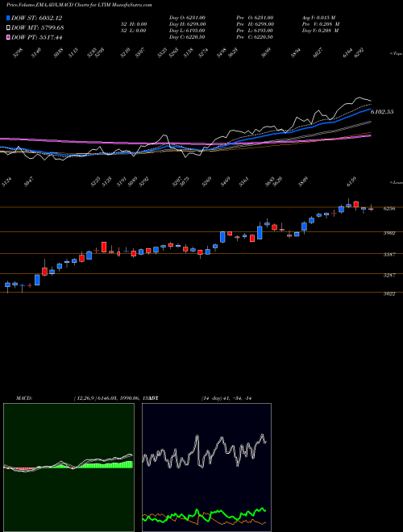Click the magenta DOW PT legend swatch

[8, 37]
